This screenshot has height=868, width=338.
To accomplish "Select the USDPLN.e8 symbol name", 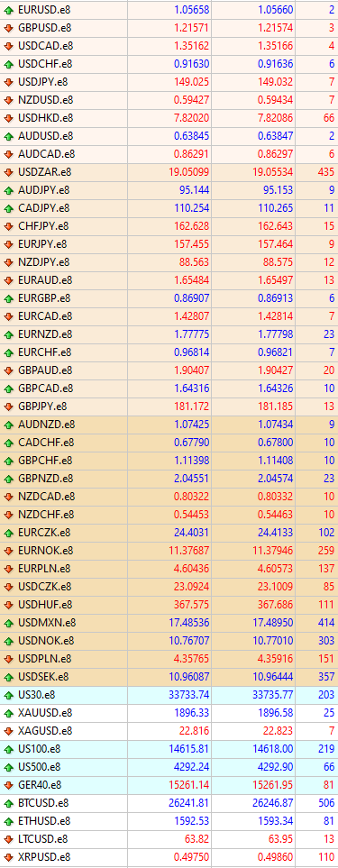I will tap(44, 659).
